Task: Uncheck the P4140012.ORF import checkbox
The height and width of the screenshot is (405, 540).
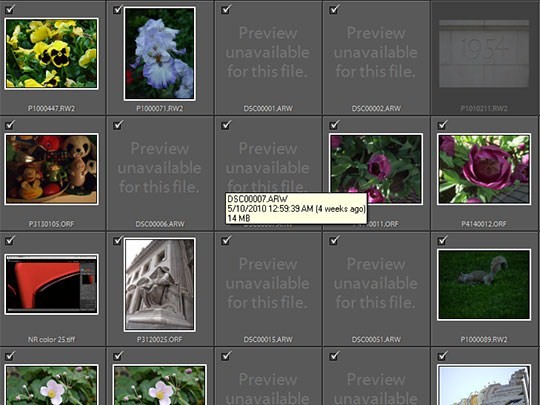Action: click(442, 125)
